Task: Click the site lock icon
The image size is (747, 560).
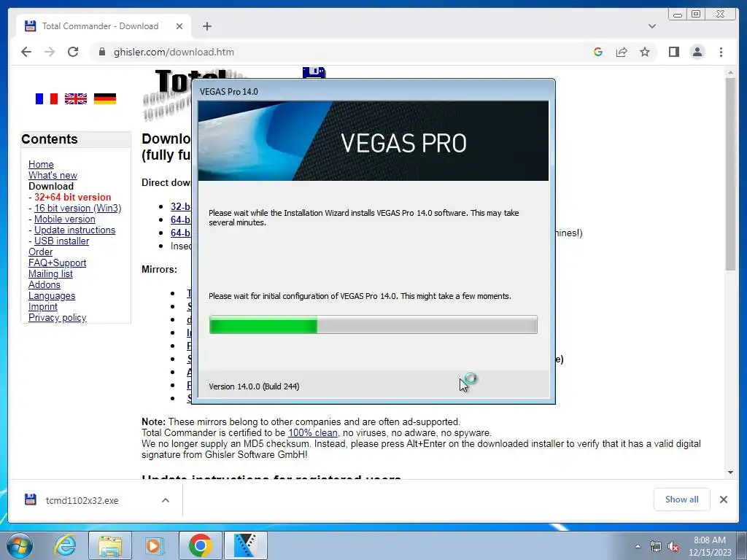Action: (x=101, y=52)
